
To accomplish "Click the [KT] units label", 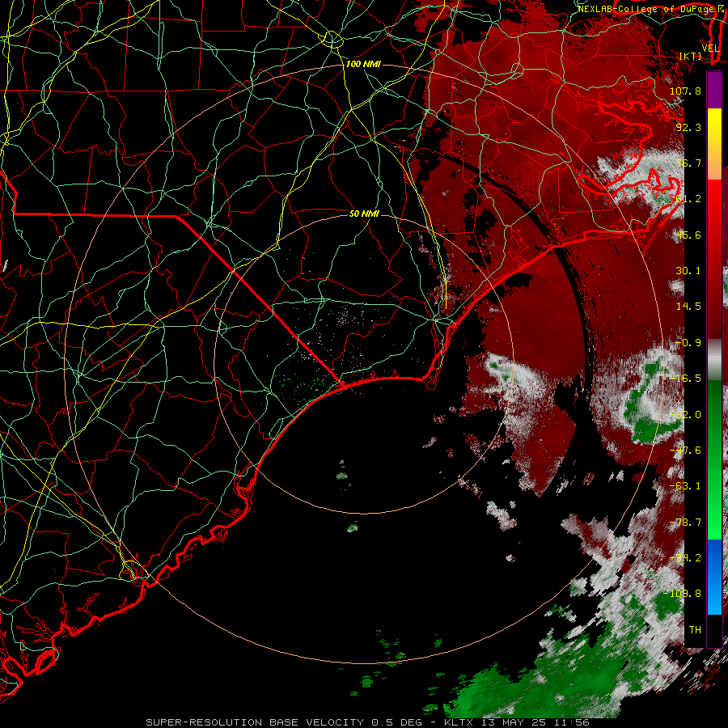I will pos(691,56).
